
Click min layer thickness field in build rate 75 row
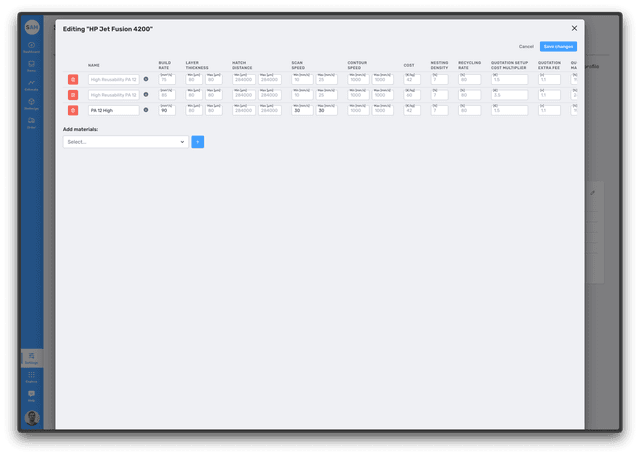pos(194,79)
